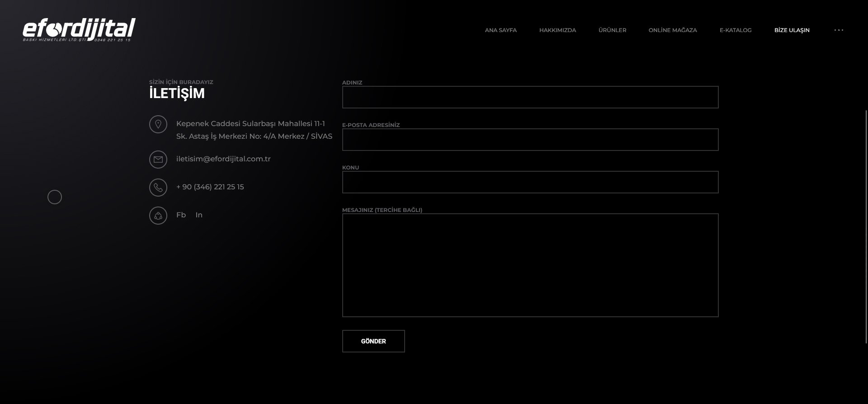Navigate to ÜRÜNLER section
Viewport: 868px width, 404px height.
(612, 30)
